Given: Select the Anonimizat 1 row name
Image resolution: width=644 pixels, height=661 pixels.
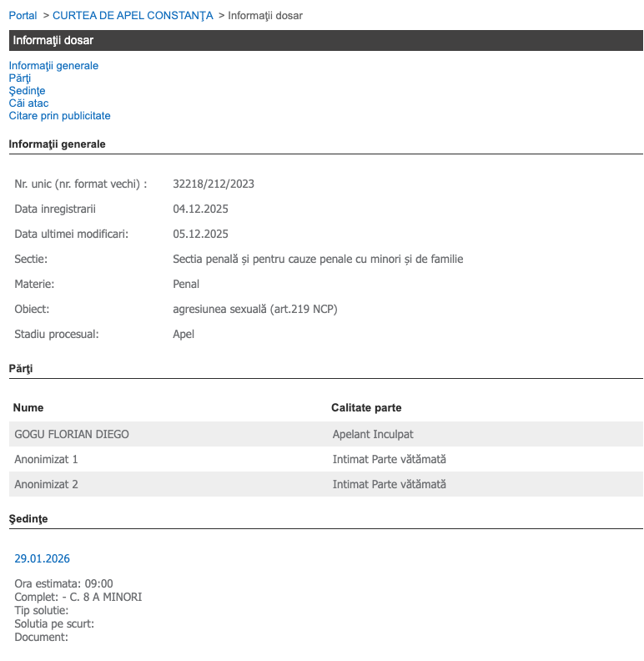Looking at the screenshot, I should (x=46, y=459).
